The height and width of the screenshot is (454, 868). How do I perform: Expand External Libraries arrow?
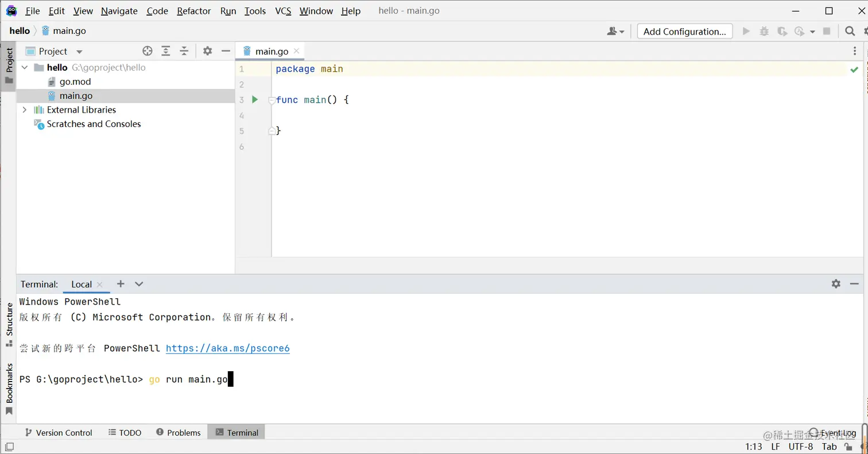25,110
